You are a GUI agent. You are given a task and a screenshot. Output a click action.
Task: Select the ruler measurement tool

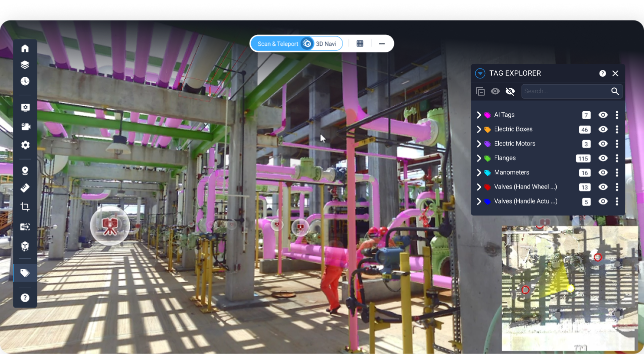pos(25,188)
